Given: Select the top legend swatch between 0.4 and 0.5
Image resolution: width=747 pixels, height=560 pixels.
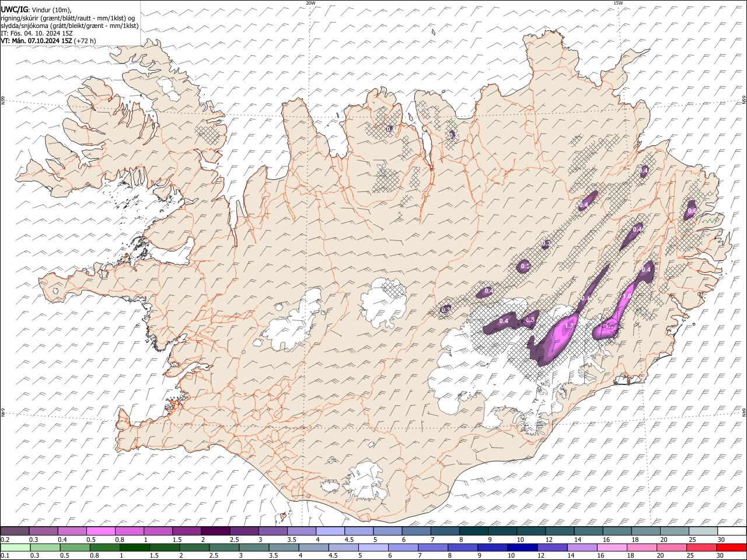Looking at the screenshot, I should click(x=72, y=531).
